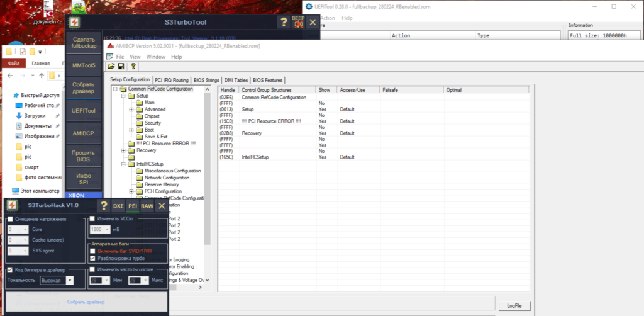Click the AMIBCP save floppy toolbar icon
This screenshot has height=316, width=644.
(121, 66)
